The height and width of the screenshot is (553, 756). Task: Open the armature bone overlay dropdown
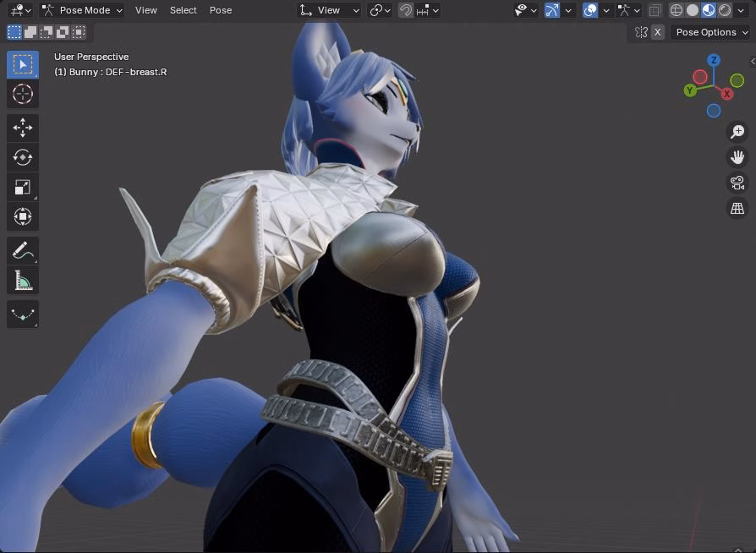tap(628, 10)
